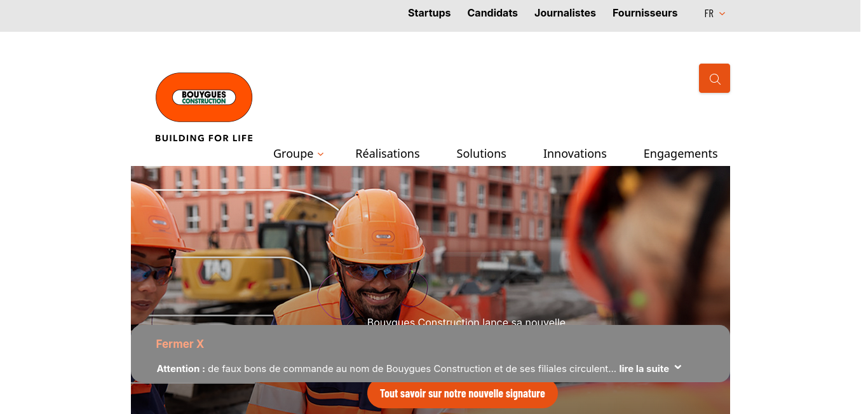Click Tout savoir sur notre nouvelle signature
This screenshot has width=868, height=414.
pyautogui.click(x=463, y=394)
